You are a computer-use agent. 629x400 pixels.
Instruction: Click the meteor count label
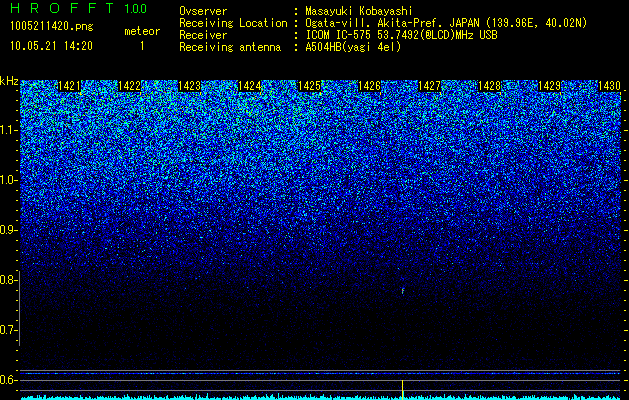point(142,31)
